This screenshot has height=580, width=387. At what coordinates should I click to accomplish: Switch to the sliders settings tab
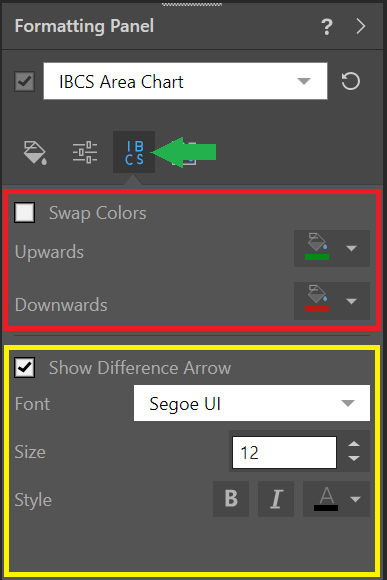pyautogui.click(x=85, y=152)
